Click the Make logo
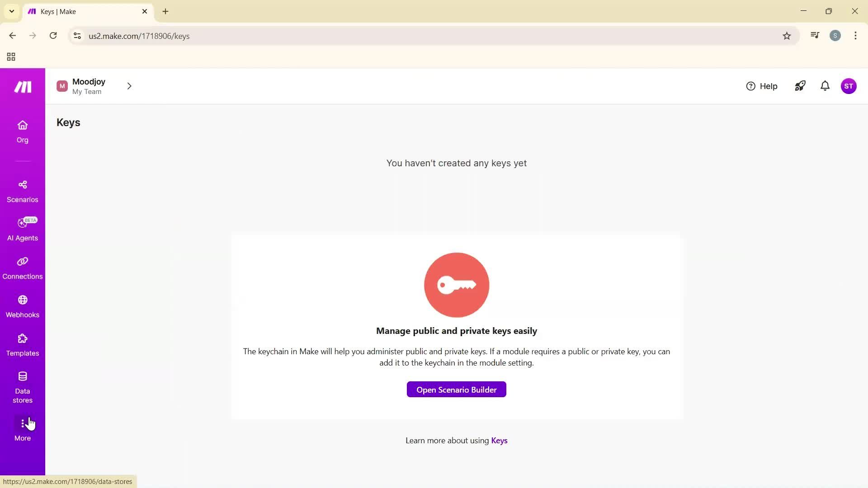 click(22, 86)
